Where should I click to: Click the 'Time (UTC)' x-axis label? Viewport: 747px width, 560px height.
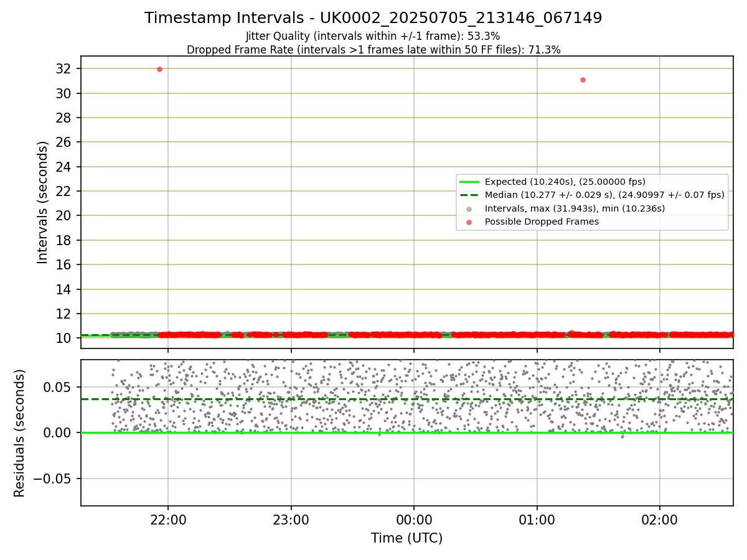click(x=406, y=538)
